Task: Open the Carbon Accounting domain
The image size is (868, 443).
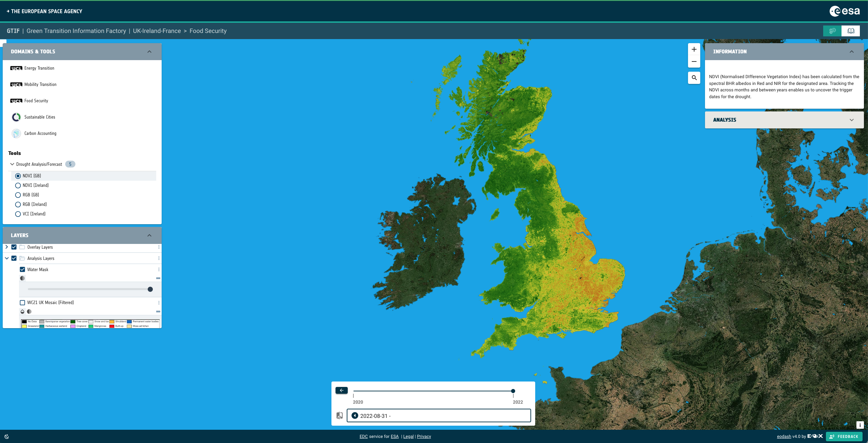Action: 40,134
